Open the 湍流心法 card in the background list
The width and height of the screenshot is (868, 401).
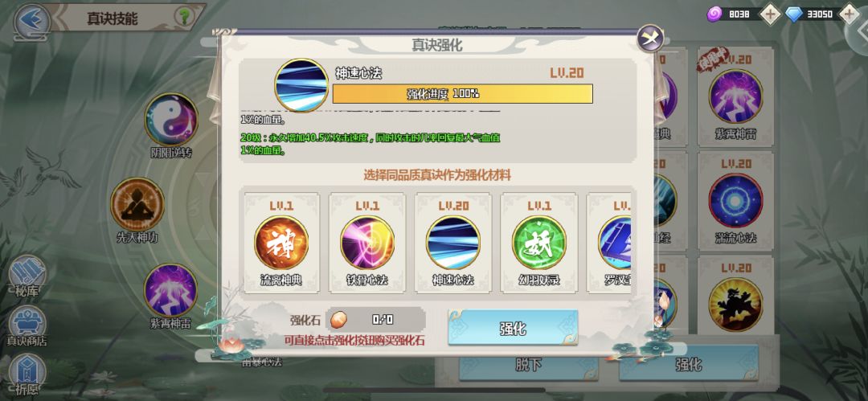tap(735, 205)
